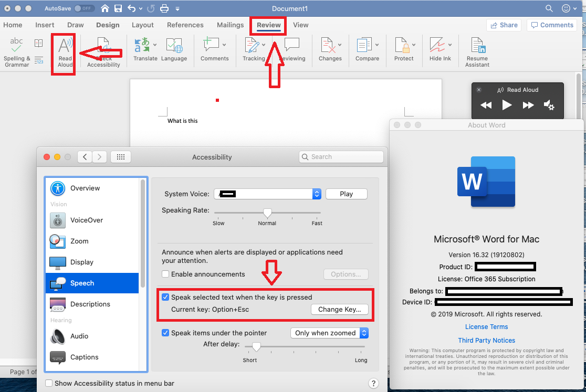This screenshot has height=392, width=586.
Task: Toggle Show Accessibility status in menu bar
Action: [x=48, y=384]
